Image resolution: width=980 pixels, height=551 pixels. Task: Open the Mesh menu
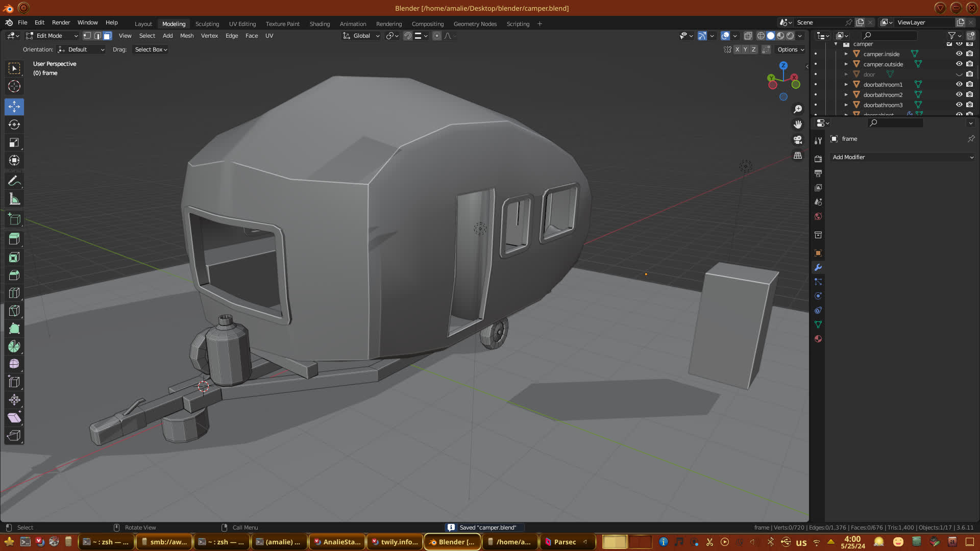tap(186, 36)
